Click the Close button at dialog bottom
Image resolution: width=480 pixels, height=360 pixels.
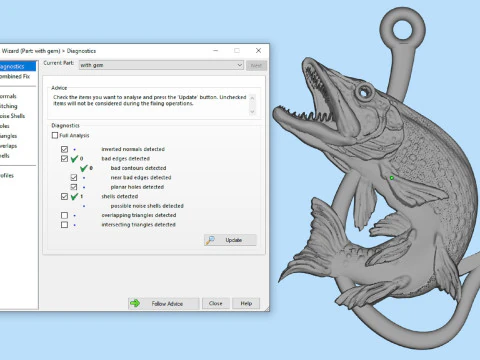tap(216, 303)
